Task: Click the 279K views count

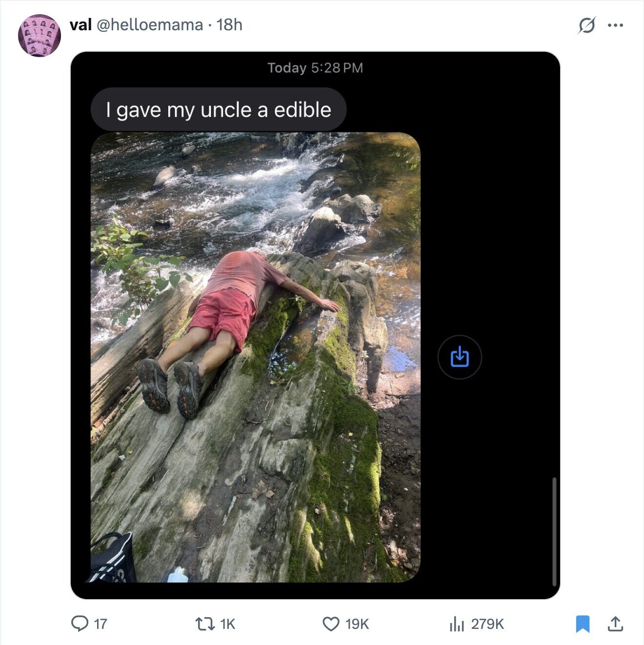Action: 488,624
